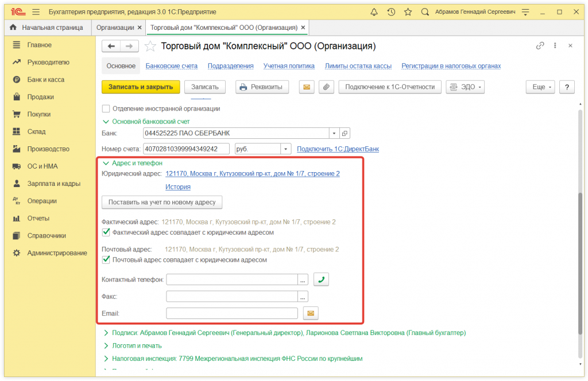Open the history clock icon

[391, 11]
